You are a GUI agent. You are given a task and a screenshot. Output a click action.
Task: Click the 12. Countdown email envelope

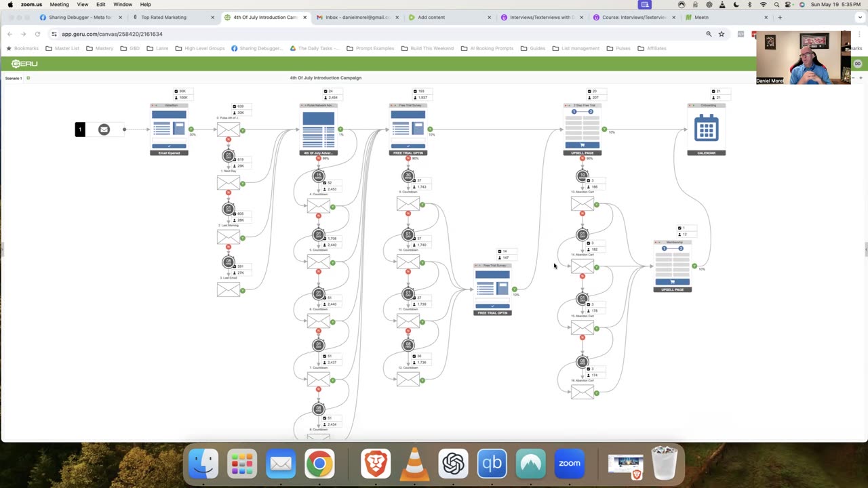point(408,380)
